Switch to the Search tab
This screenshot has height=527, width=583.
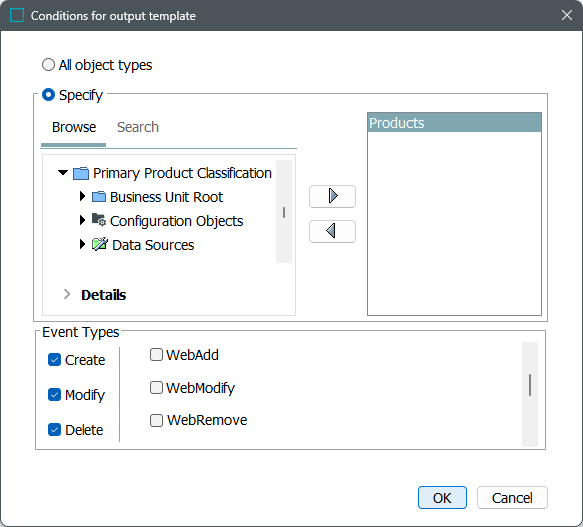click(x=138, y=127)
